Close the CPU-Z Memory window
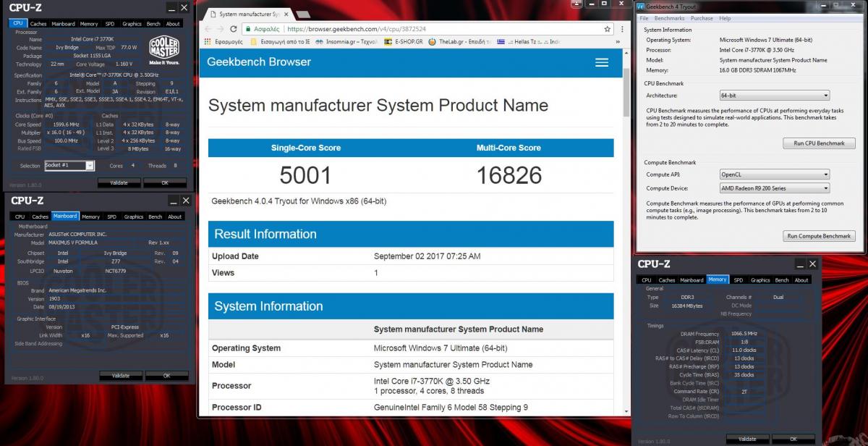The width and height of the screenshot is (868, 446). point(812,264)
